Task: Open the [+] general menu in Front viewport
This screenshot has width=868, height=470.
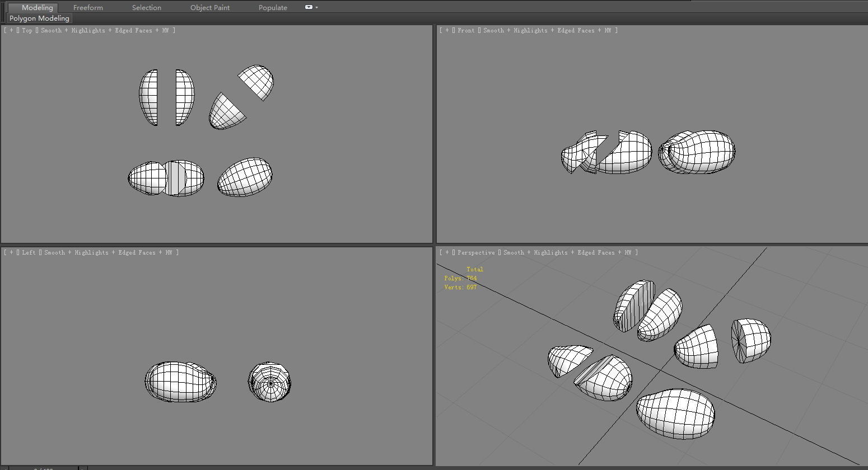Action: pyautogui.click(x=447, y=30)
